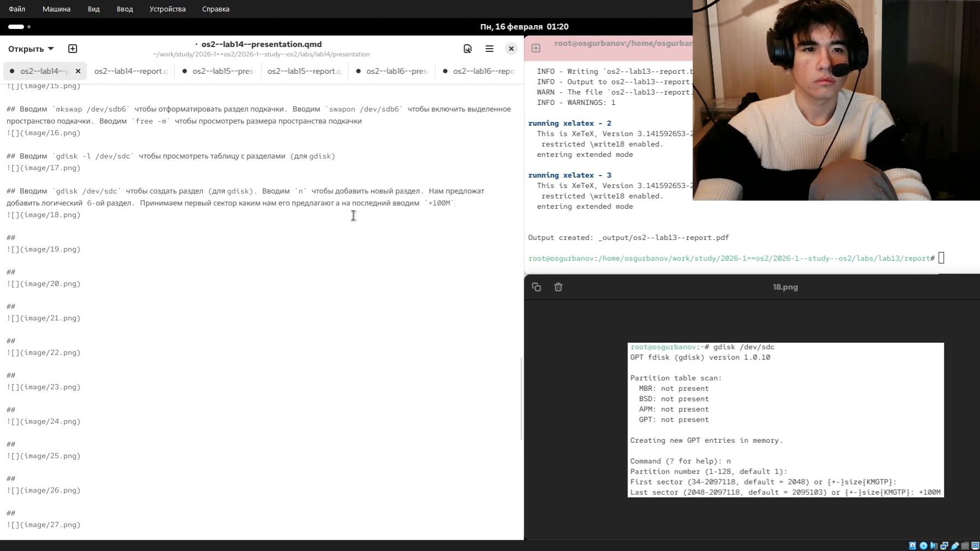Viewport: 980px width, 551px height.
Task: Click the editor vertical scrollbar
Action: click(521, 399)
